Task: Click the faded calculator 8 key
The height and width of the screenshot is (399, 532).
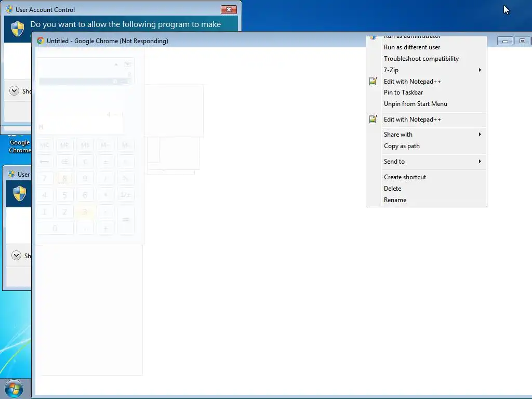Action: coord(64,178)
